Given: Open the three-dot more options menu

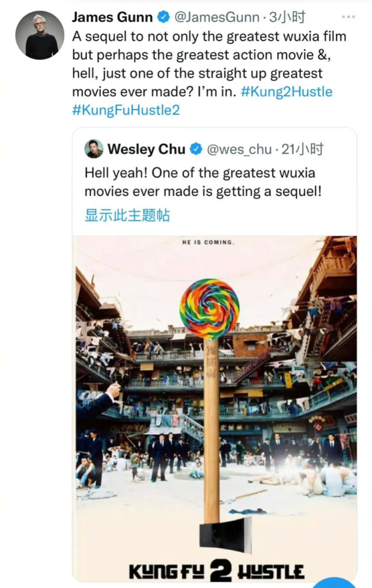Looking at the screenshot, I should pos(348,17).
